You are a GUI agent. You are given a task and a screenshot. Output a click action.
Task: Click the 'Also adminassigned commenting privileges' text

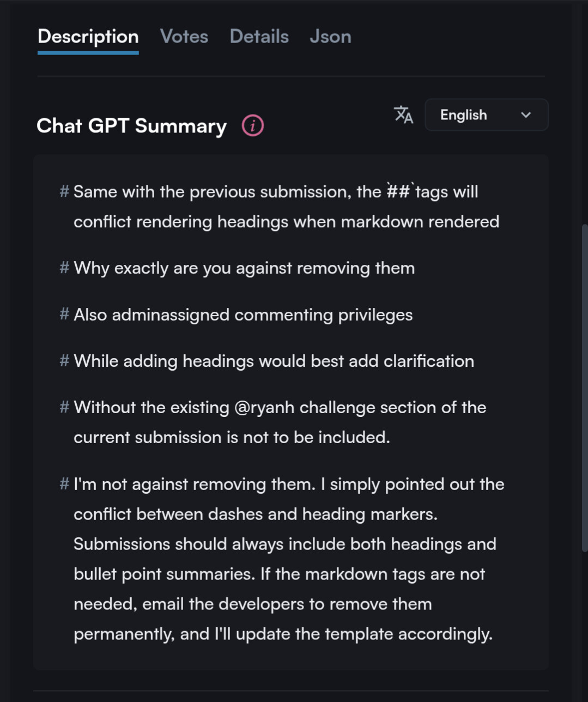[243, 315]
